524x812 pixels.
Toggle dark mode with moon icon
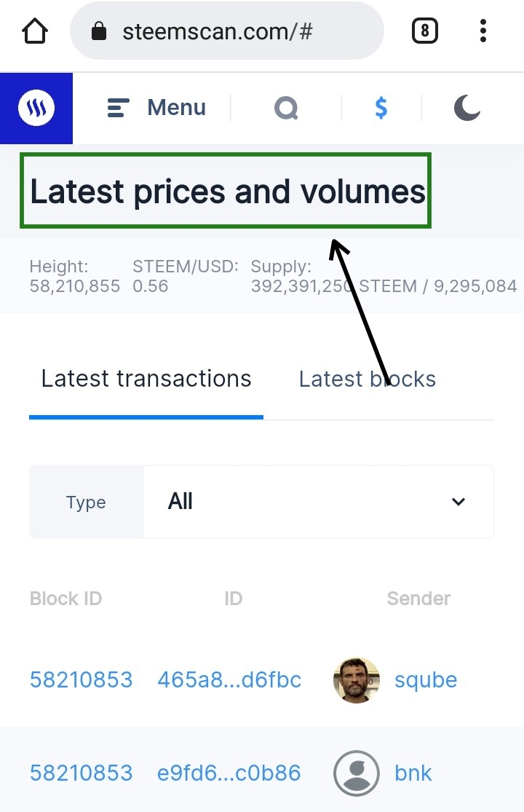coord(467,109)
